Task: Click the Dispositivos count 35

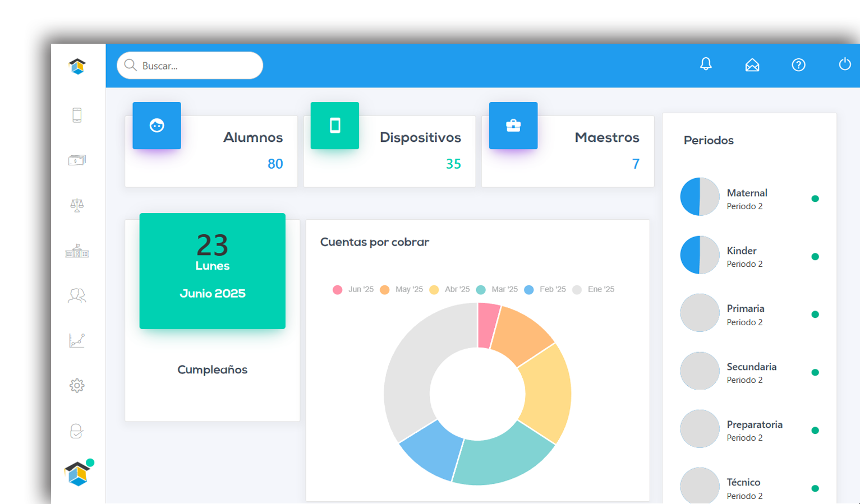Action: click(x=453, y=164)
